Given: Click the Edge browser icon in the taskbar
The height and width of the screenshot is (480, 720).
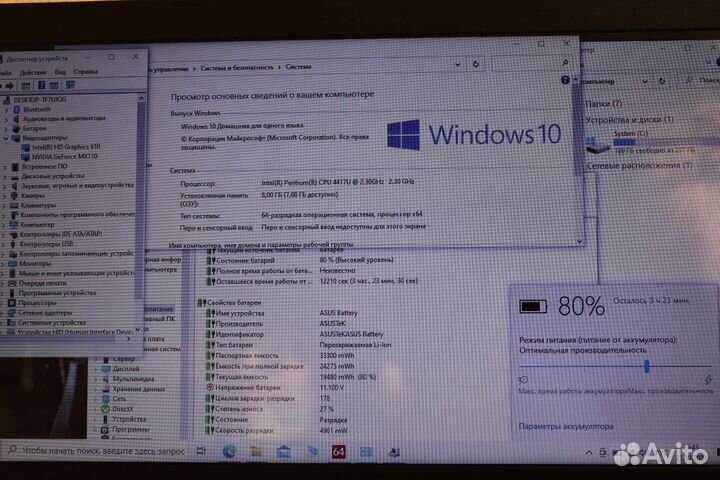Looking at the screenshot, I should click(230, 453).
